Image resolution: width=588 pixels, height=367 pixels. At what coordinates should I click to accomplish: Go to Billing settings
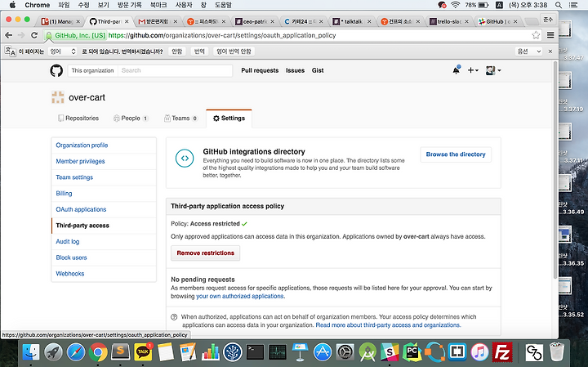tap(64, 193)
